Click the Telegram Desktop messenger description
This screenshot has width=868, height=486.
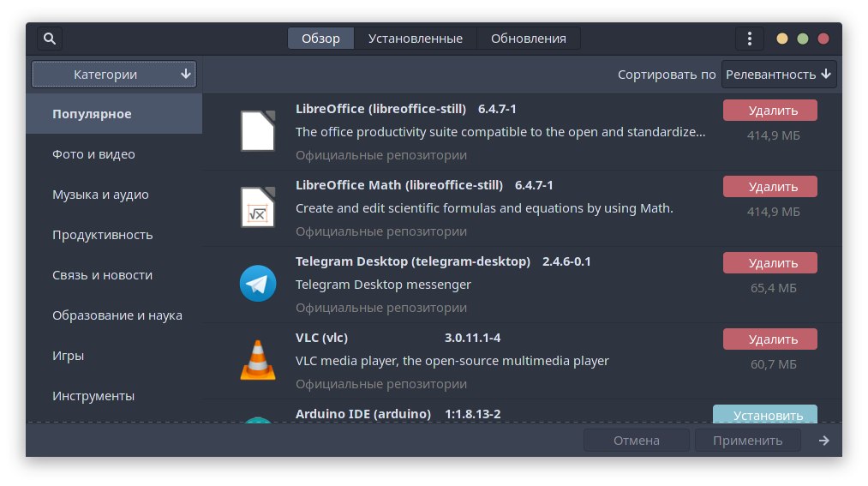(x=383, y=285)
